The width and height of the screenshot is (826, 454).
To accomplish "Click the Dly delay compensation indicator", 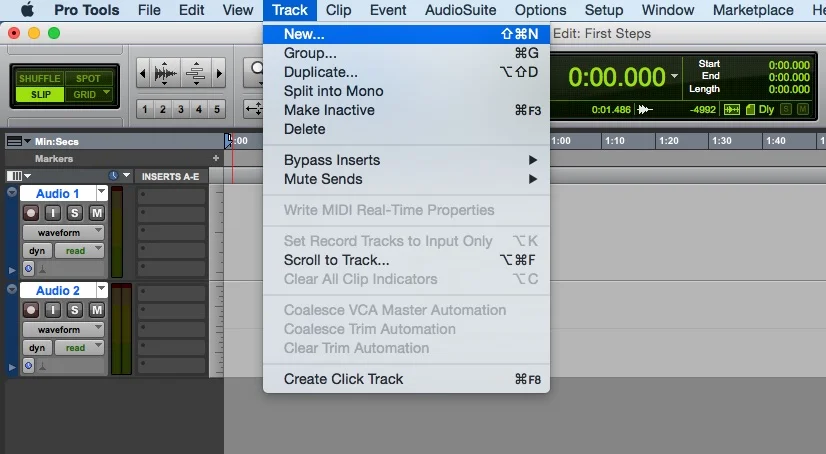I will pyautogui.click(x=766, y=110).
